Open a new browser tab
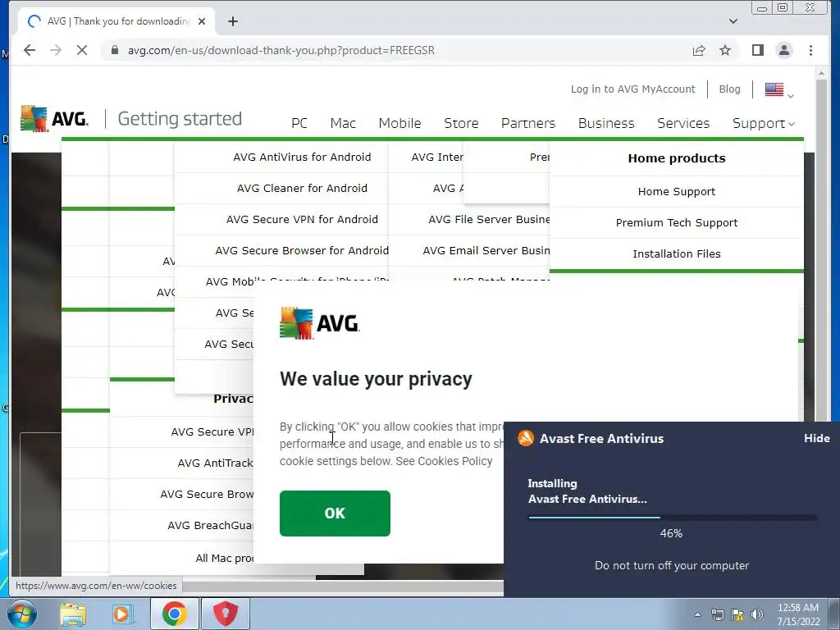The height and width of the screenshot is (630, 840). point(232,21)
